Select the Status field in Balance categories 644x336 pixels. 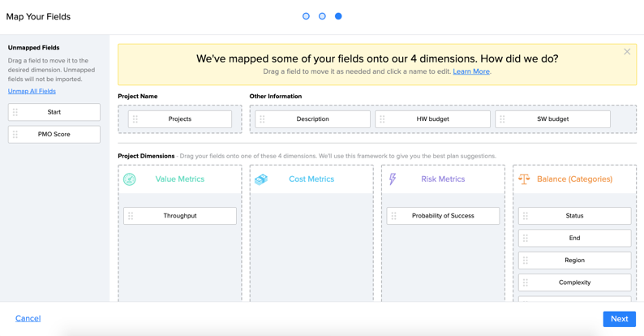click(x=574, y=216)
